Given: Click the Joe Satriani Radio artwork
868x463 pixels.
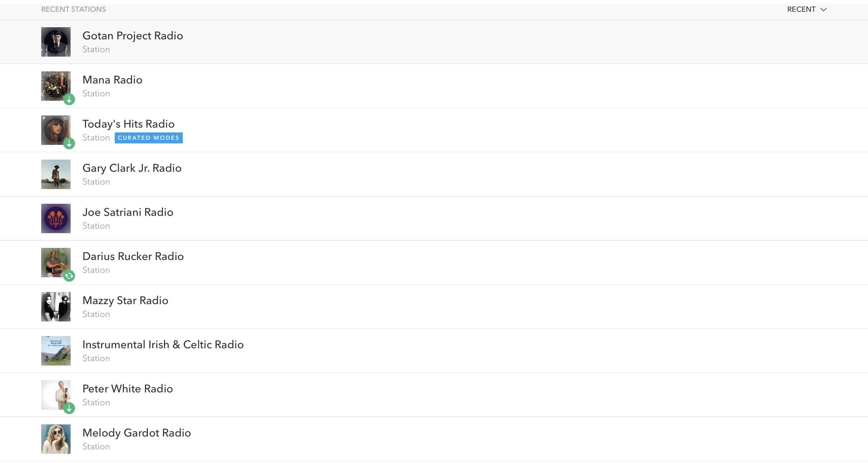Looking at the screenshot, I should click(56, 218).
